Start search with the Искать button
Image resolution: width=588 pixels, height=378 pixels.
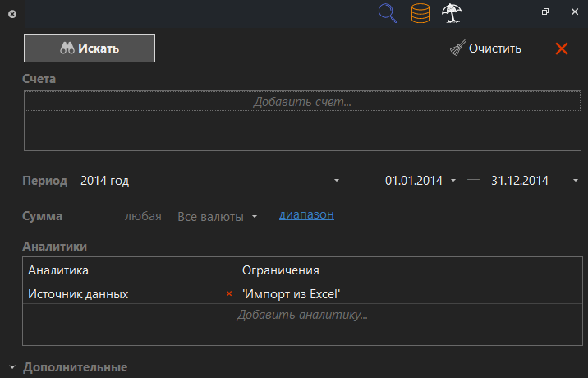click(90, 48)
